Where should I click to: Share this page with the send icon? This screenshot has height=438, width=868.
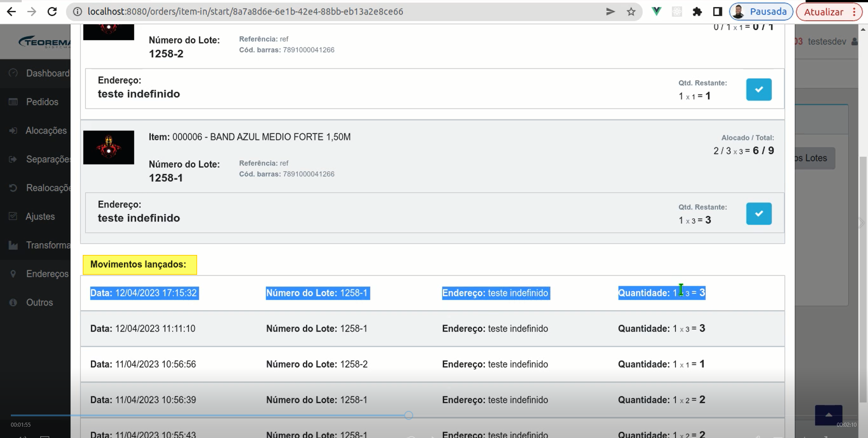click(x=610, y=12)
